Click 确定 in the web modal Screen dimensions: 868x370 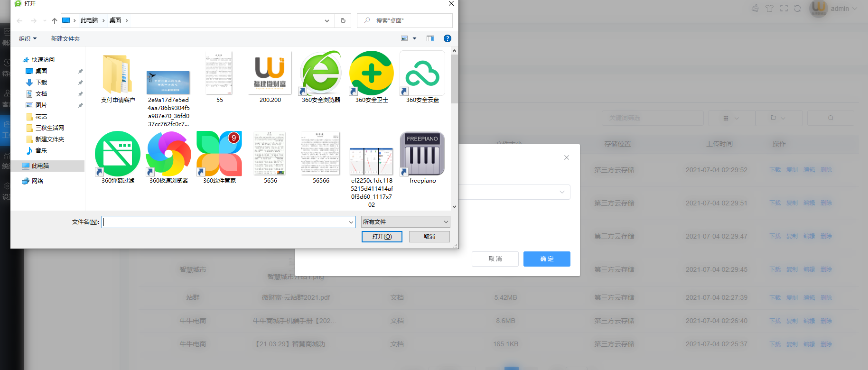(x=547, y=259)
